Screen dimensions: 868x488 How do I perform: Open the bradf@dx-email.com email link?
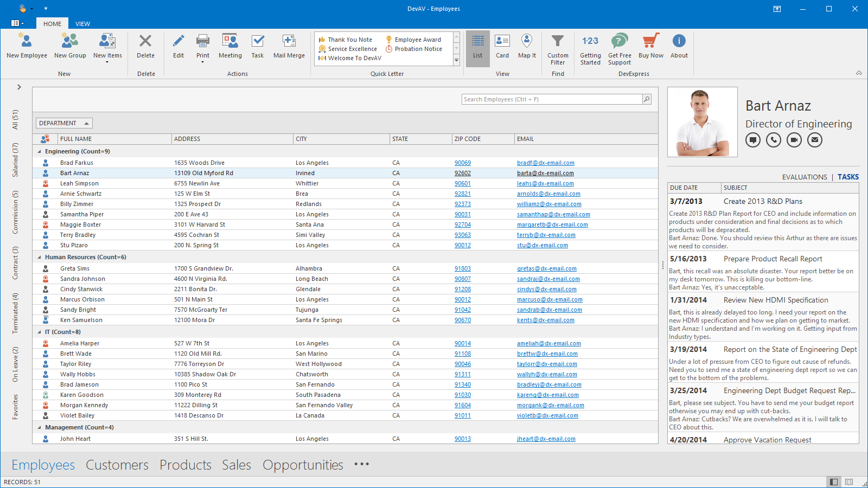(x=546, y=163)
